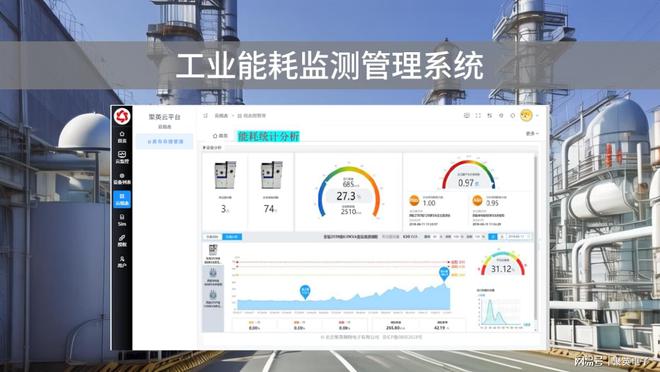Open the 授权 link-icon sidebar item
This screenshot has height=372, width=660.
(122, 241)
